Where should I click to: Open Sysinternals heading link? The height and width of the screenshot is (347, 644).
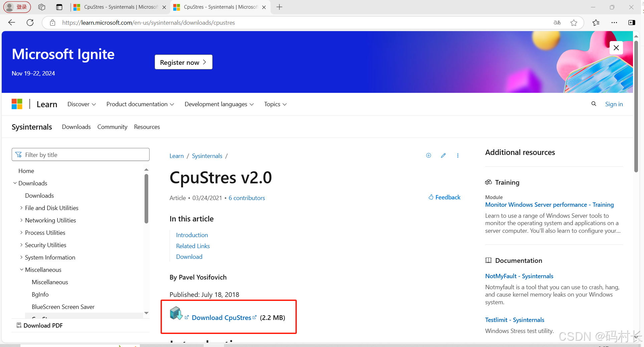coord(32,127)
